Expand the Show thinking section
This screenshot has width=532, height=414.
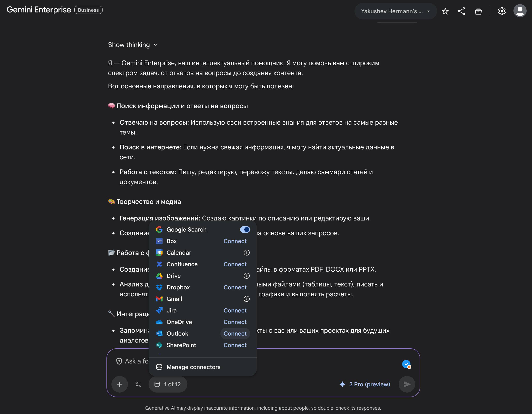133,45
